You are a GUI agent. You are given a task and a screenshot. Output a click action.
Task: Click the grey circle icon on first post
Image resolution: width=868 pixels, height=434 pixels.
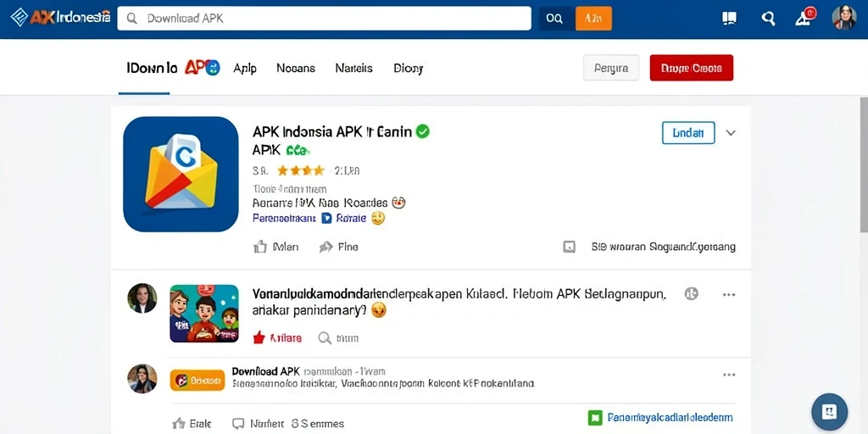click(691, 294)
